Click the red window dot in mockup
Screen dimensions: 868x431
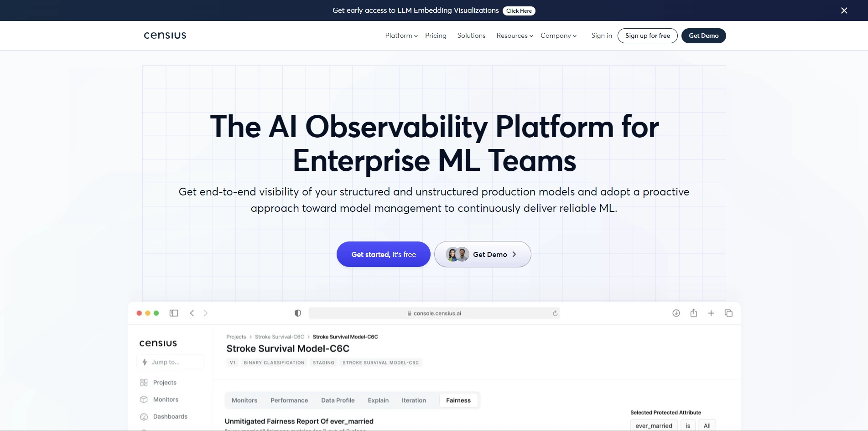tap(139, 313)
